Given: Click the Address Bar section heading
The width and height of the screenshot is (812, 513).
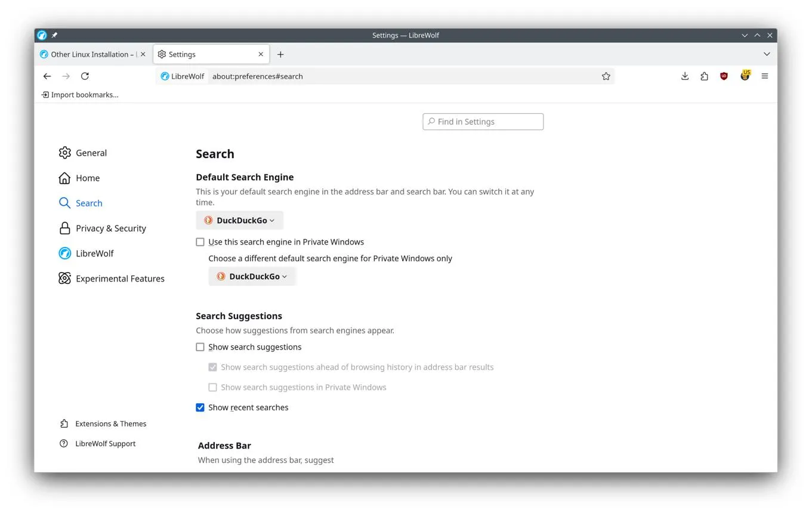Looking at the screenshot, I should 224,446.
